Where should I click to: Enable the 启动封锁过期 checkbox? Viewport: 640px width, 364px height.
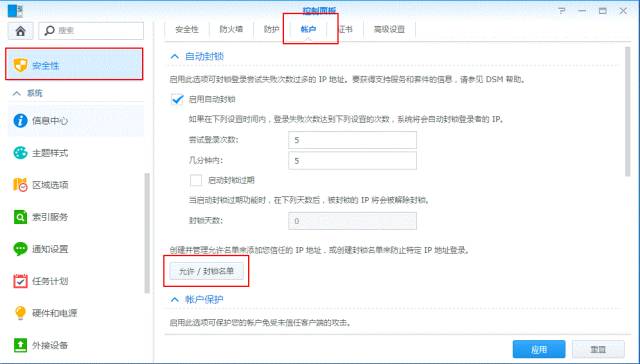(x=196, y=180)
